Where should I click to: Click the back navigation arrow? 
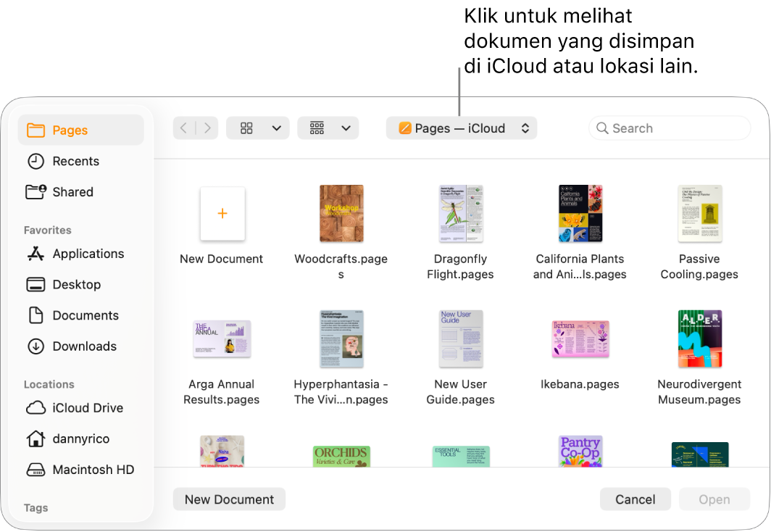pyautogui.click(x=183, y=128)
